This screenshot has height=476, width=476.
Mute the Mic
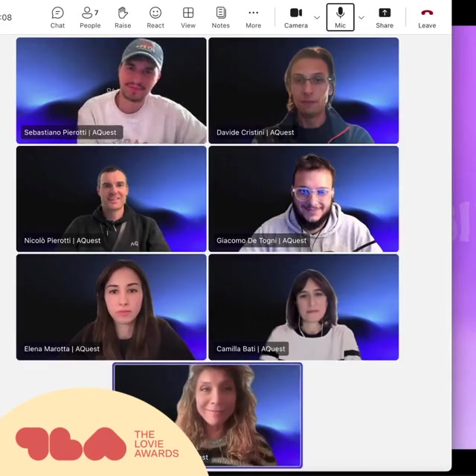tap(340, 17)
